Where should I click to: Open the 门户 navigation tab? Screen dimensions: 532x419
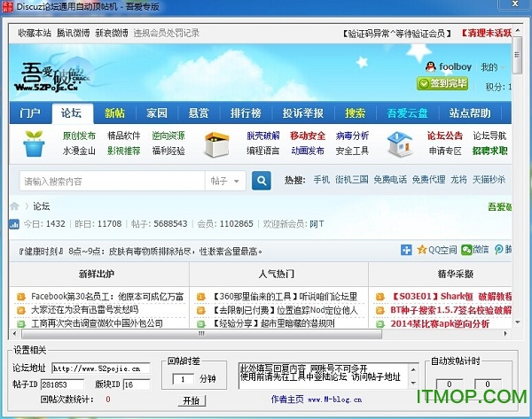pyautogui.click(x=30, y=113)
